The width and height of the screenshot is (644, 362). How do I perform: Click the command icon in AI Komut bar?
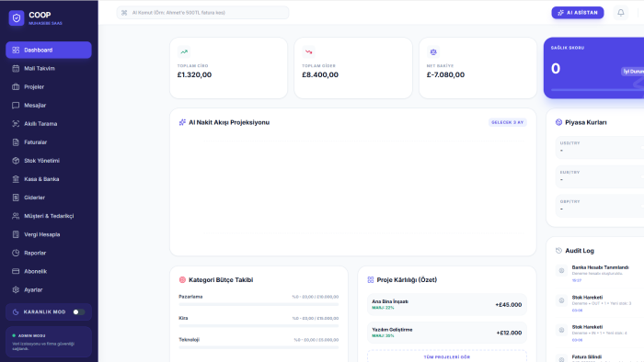pyautogui.click(x=124, y=13)
